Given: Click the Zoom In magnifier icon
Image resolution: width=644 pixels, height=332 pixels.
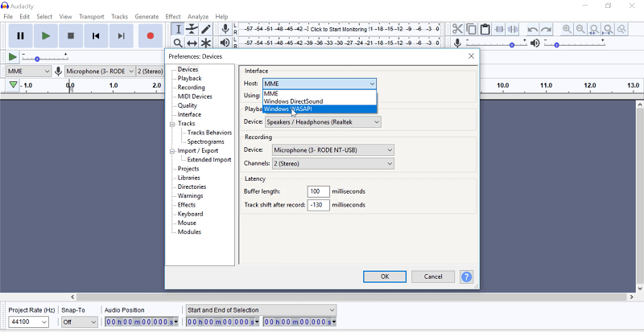Looking at the screenshot, I should pyautogui.click(x=567, y=30).
